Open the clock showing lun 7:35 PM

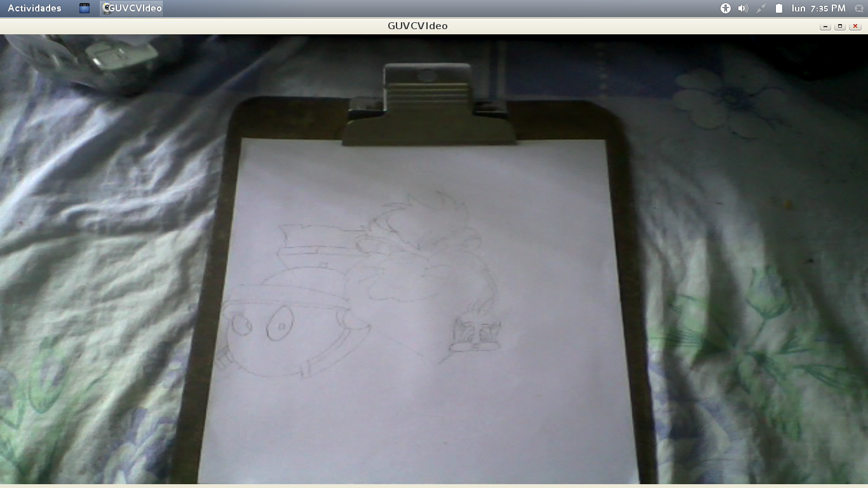818,8
